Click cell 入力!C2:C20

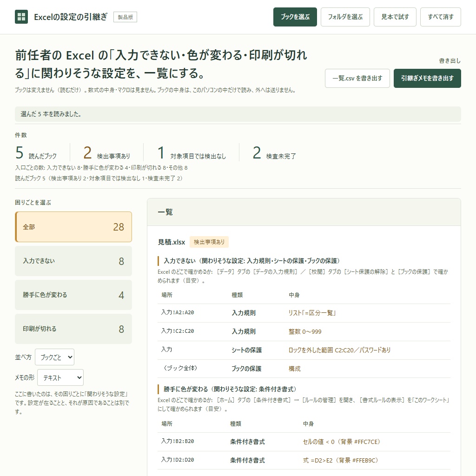point(177,331)
